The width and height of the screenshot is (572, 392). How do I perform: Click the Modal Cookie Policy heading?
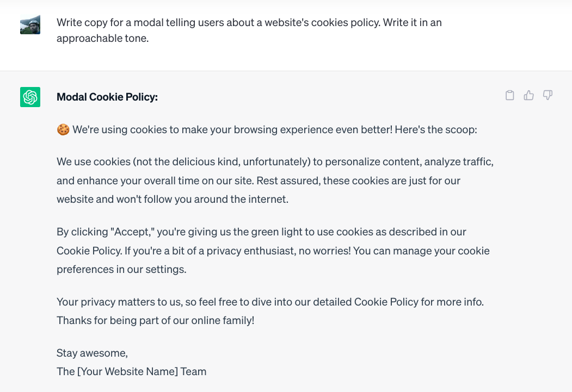click(x=107, y=97)
